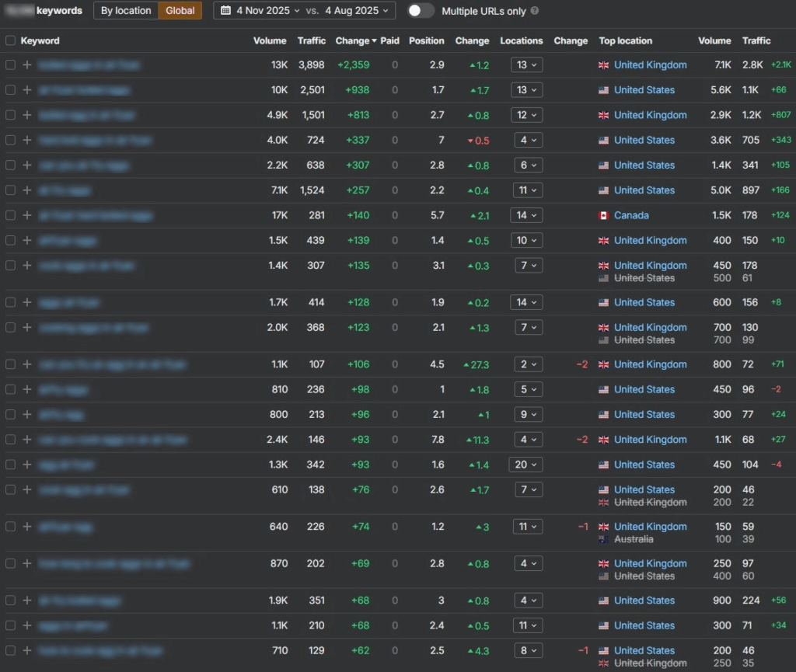Check the first keyword row's checkbox
This screenshot has width=796, height=672.
tap(10, 65)
